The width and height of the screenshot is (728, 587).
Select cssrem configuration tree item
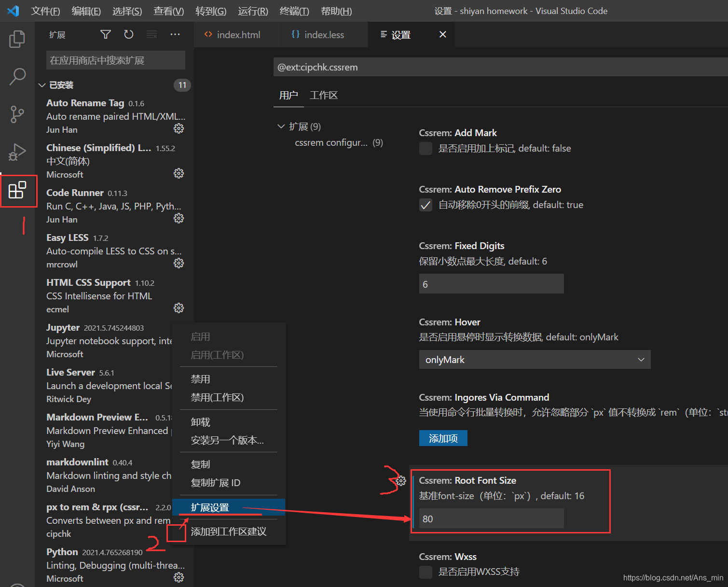coord(339,142)
